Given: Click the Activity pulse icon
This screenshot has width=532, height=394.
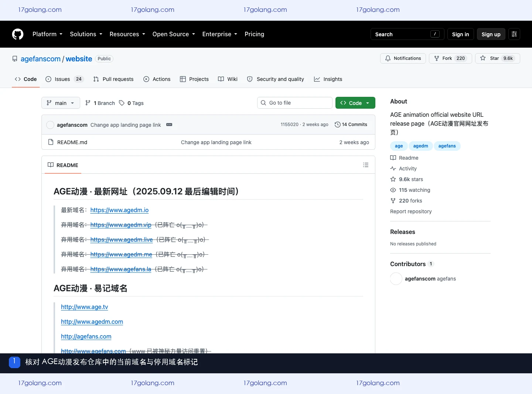Looking at the screenshot, I should [x=393, y=169].
